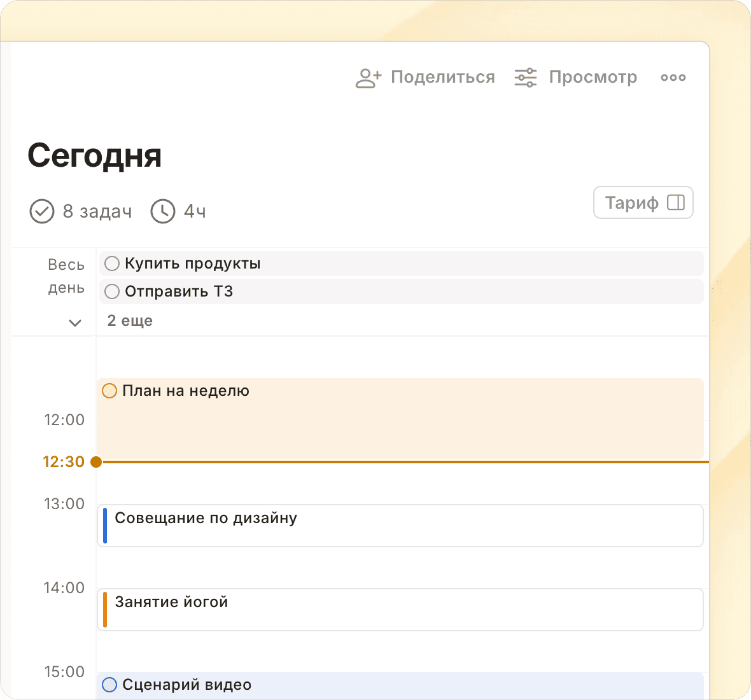Click the Сегодня page title
This screenshot has height=700, width=751.
click(95, 155)
